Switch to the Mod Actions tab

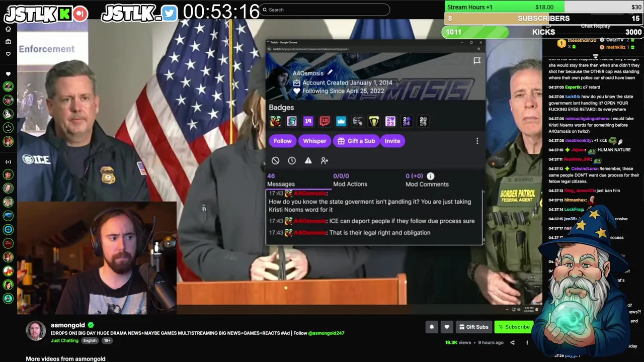(350, 180)
